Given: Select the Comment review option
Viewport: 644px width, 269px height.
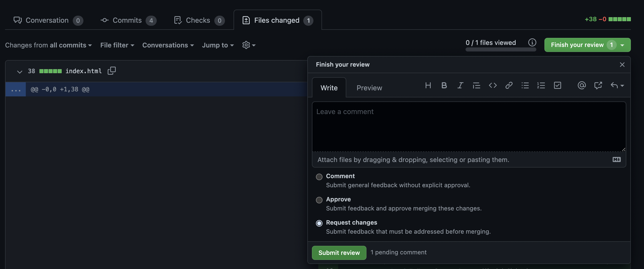Looking at the screenshot, I should click(x=319, y=177).
